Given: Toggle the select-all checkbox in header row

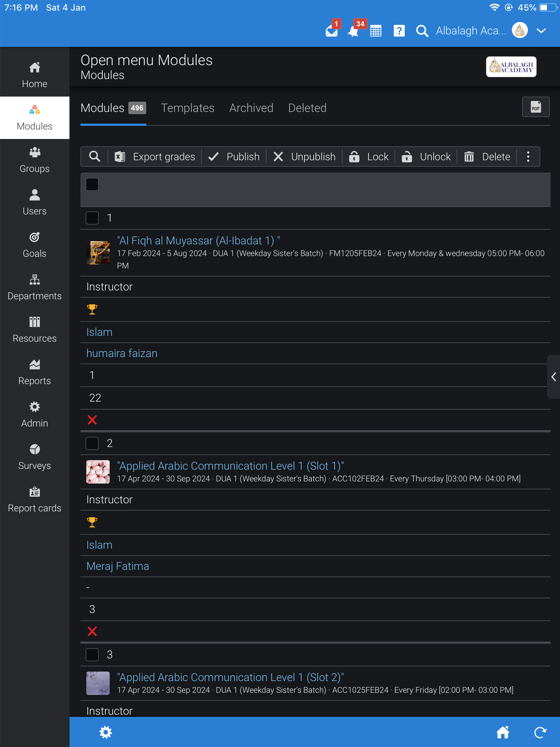Looking at the screenshot, I should coord(92,185).
